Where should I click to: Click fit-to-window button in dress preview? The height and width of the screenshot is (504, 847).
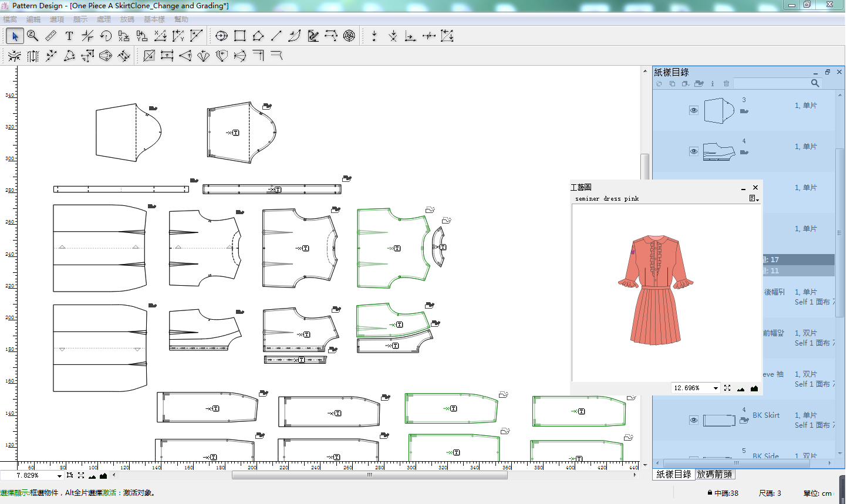click(727, 388)
